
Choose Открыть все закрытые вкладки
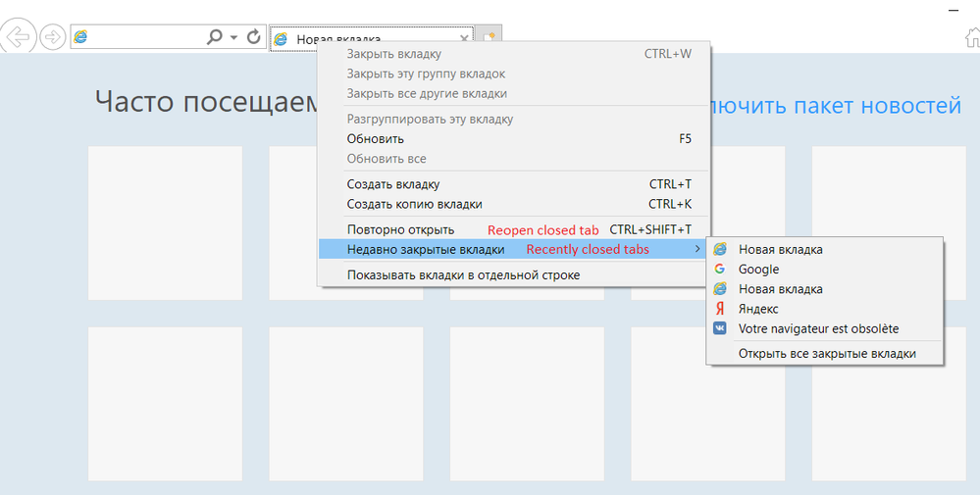coord(824,354)
